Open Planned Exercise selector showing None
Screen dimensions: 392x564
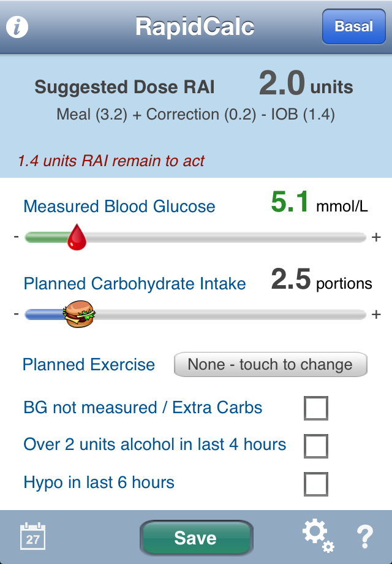click(x=271, y=364)
